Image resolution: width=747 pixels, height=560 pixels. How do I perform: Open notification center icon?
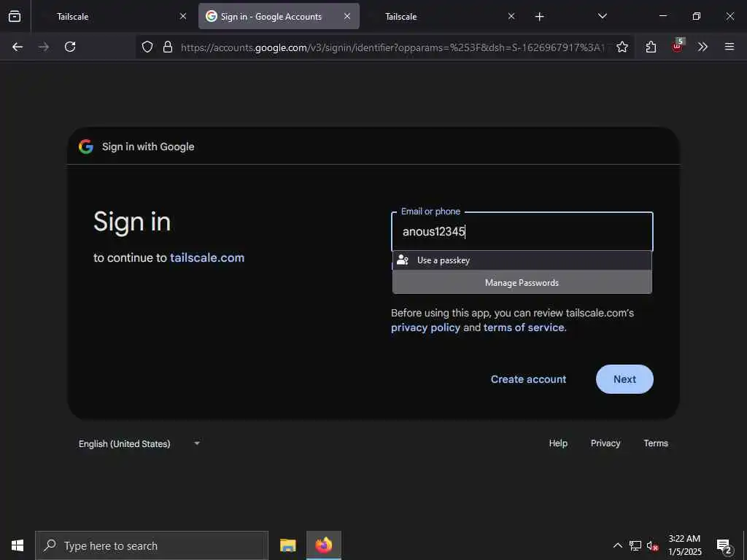[724, 546]
